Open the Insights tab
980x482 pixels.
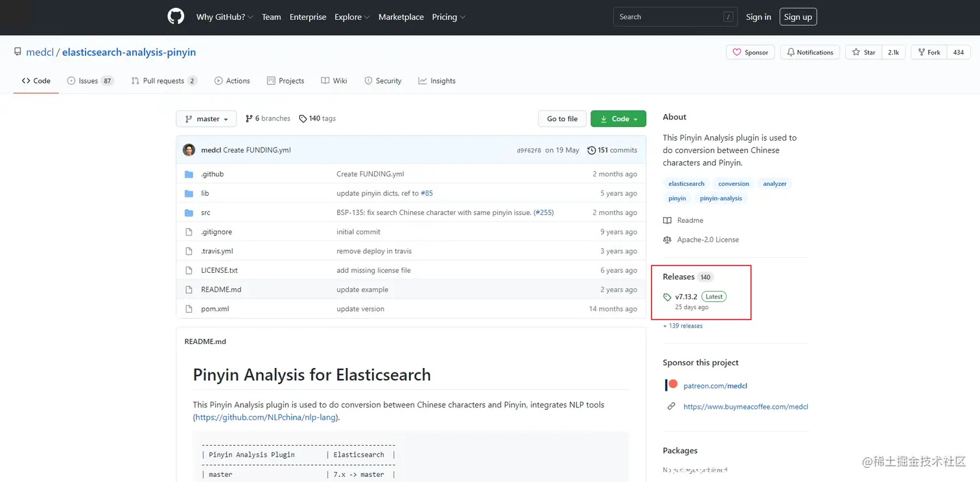point(437,81)
